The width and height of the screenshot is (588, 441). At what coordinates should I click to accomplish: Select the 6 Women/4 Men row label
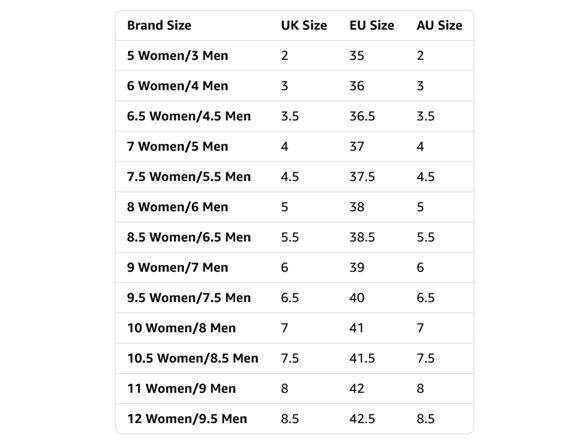[x=177, y=86]
